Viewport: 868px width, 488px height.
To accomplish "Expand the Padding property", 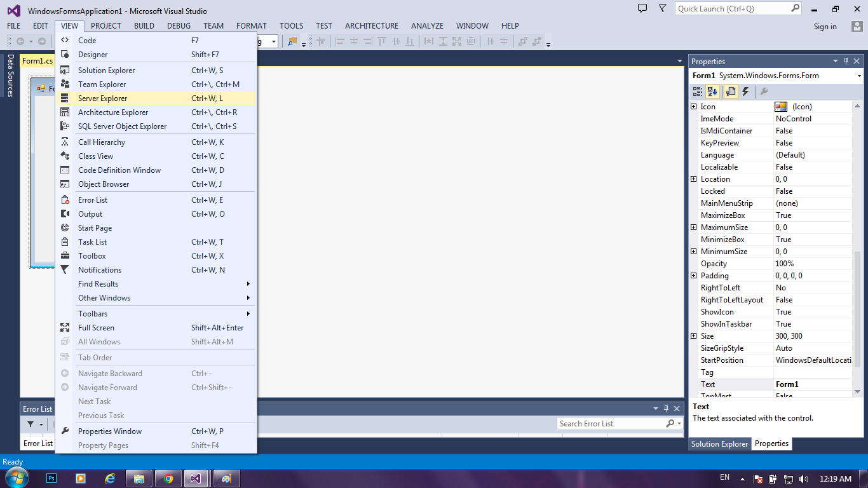I will [694, 276].
